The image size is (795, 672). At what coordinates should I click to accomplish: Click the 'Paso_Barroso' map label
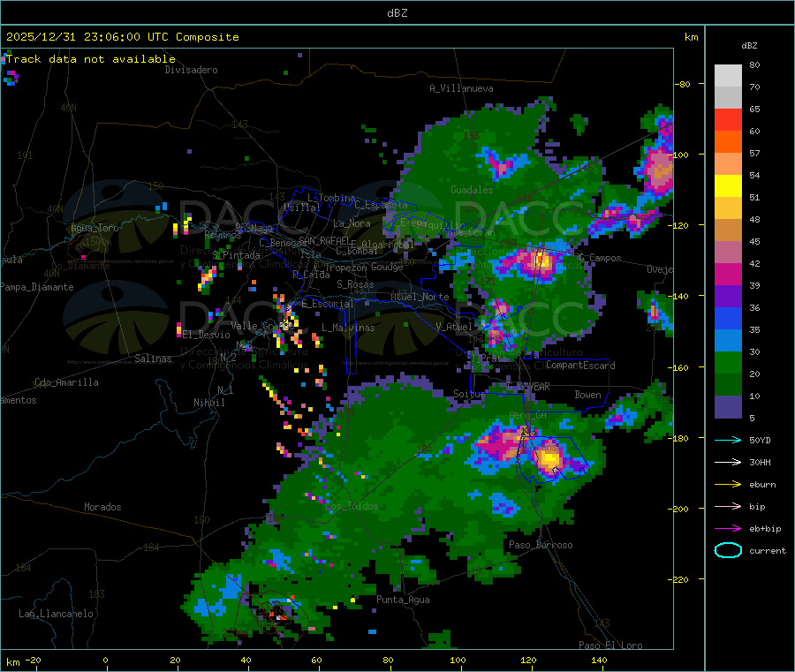click(x=541, y=545)
